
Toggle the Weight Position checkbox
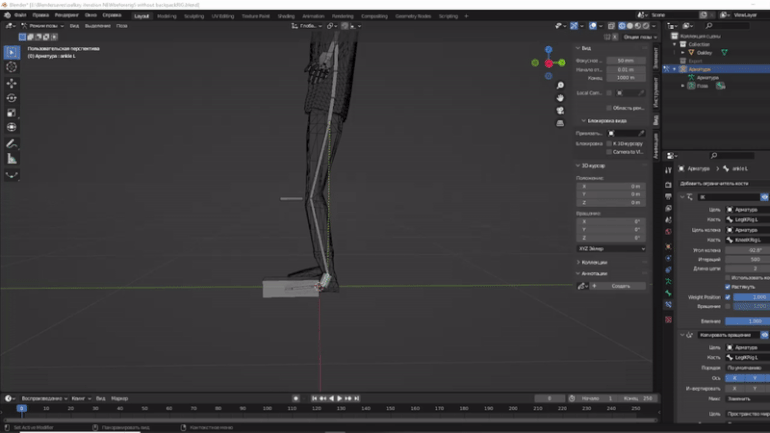pos(727,297)
